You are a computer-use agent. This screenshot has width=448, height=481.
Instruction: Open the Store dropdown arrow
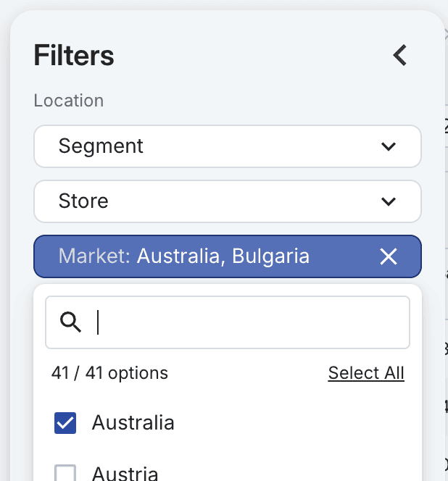click(x=389, y=201)
